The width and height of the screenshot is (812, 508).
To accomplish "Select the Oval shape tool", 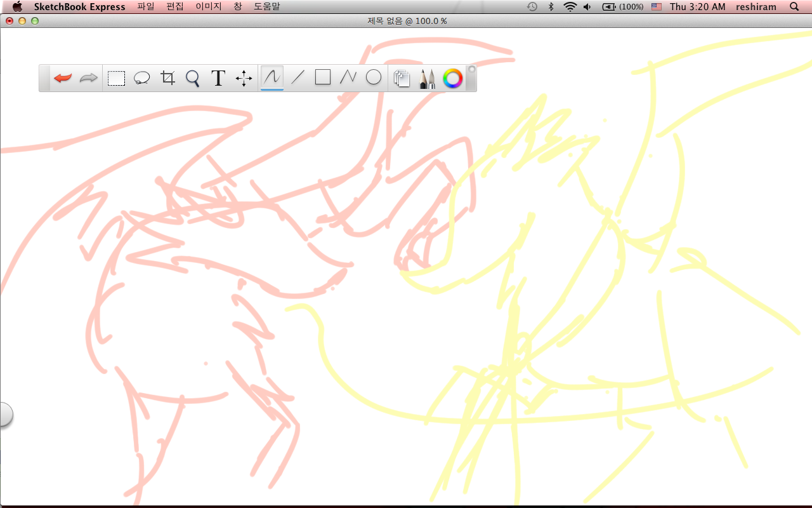I will pyautogui.click(x=374, y=77).
